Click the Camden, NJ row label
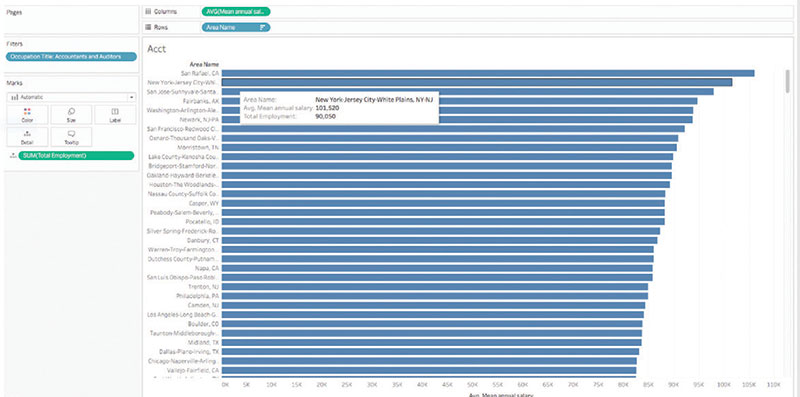800x397 pixels. (204, 305)
